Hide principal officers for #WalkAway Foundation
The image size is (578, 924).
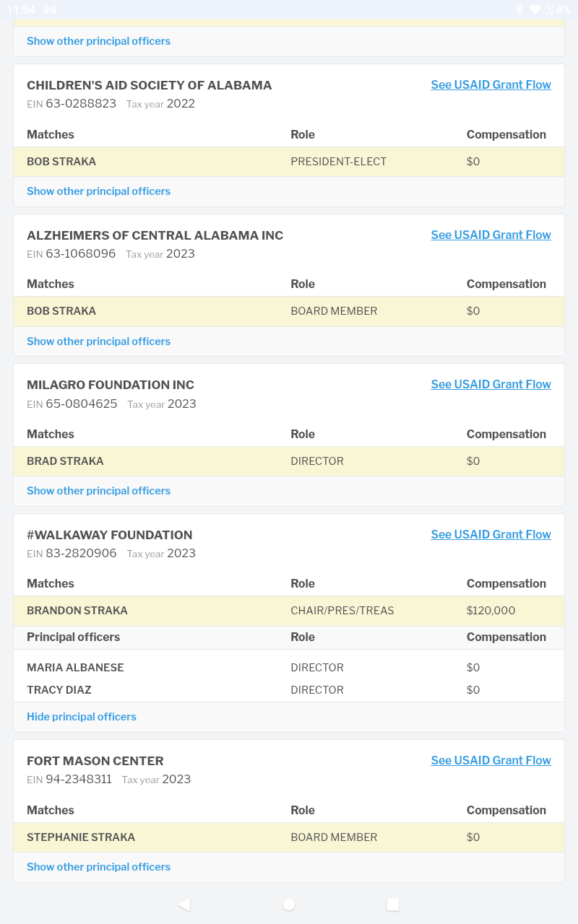point(82,717)
